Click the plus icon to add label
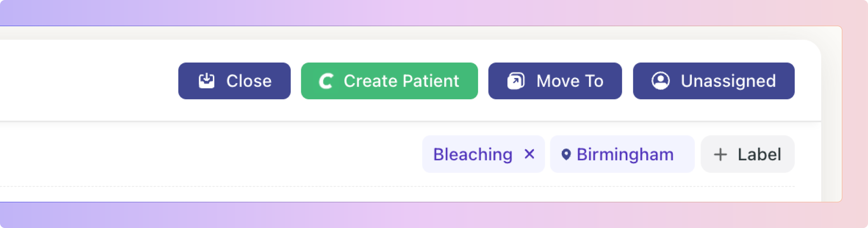Image resolution: width=868 pixels, height=228 pixels. [x=720, y=155]
